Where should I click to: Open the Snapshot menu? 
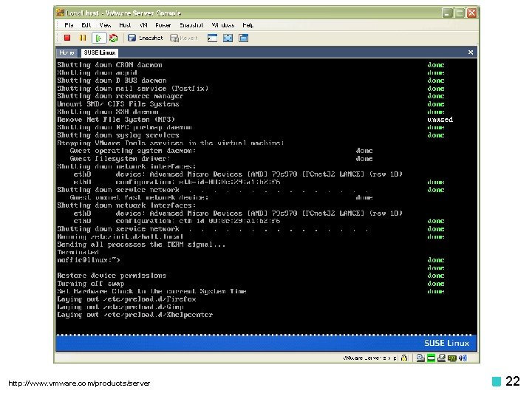pyautogui.click(x=191, y=25)
